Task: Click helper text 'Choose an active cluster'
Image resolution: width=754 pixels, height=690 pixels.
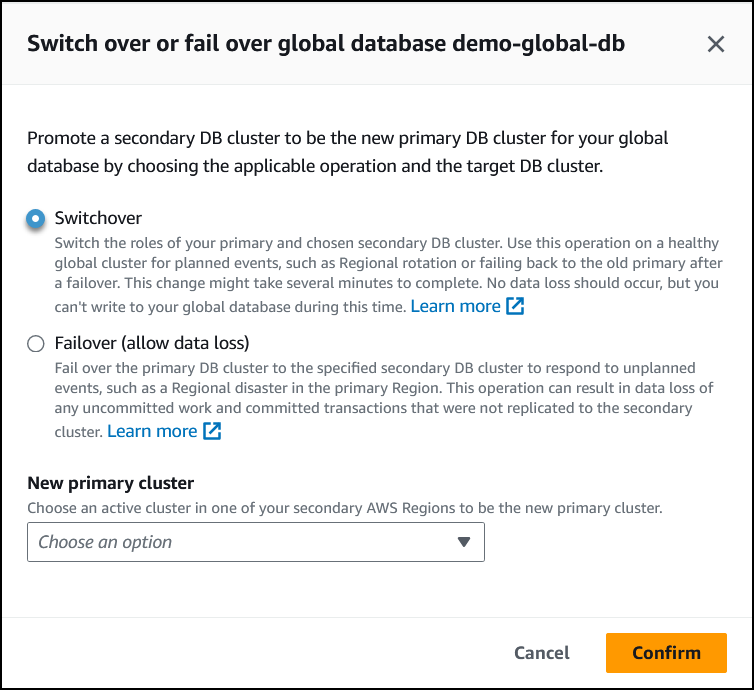Action: [x=344, y=508]
